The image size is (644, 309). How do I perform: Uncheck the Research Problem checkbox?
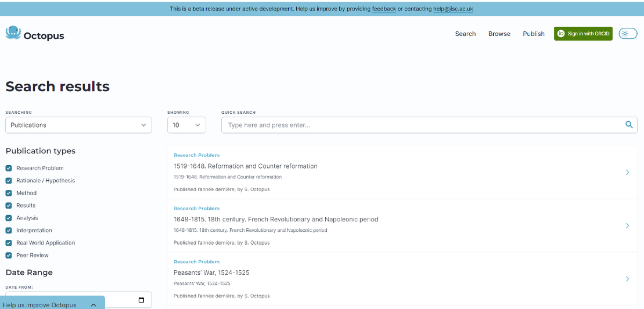pyautogui.click(x=9, y=168)
